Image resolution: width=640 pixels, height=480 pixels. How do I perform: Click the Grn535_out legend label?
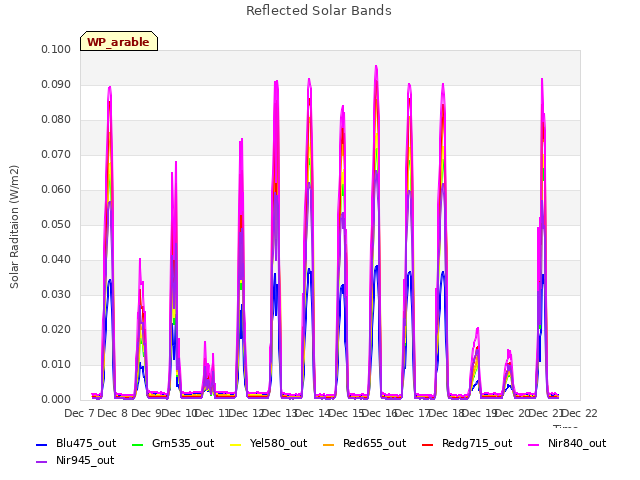pos(183,443)
